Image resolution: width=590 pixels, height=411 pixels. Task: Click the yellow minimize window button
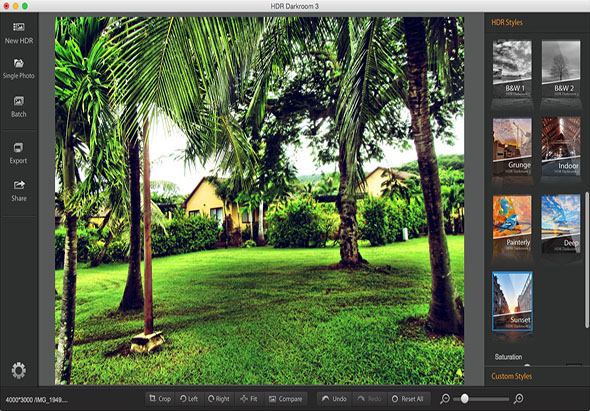pos(16,6)
